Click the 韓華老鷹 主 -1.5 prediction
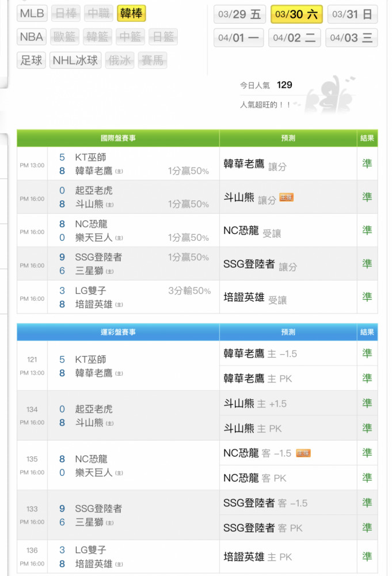Viewport: 392px width, 576px height. click(260, 354)
